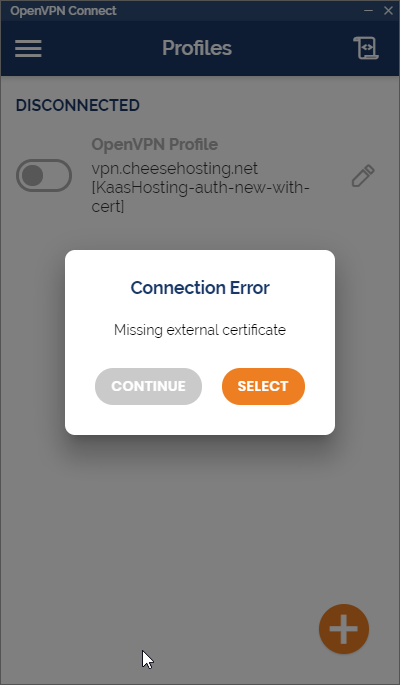Click the orange SELECT button
Screen dimensions: 400x685
(263, 386)
